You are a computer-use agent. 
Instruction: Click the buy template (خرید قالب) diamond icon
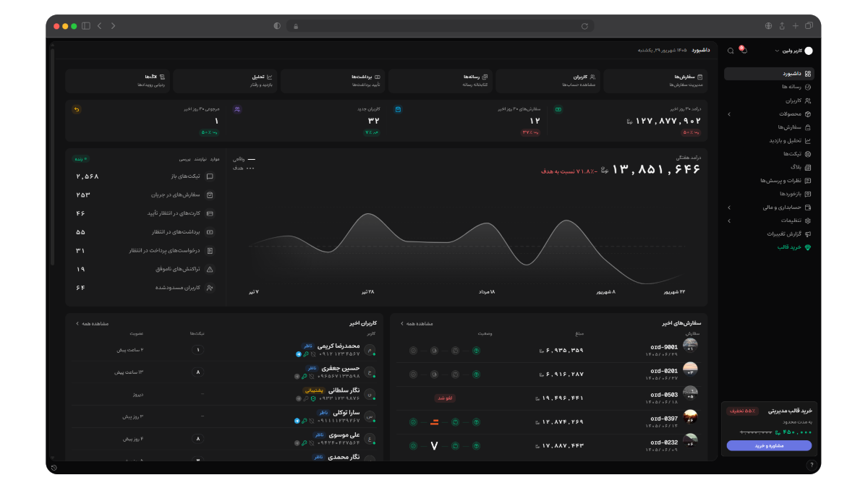(x=808, y=247)
